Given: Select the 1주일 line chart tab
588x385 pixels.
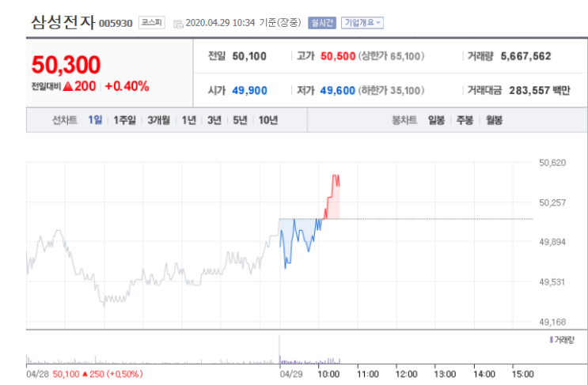Looking at the screenshot, I should pyautogui.click(x=124, y=120).
